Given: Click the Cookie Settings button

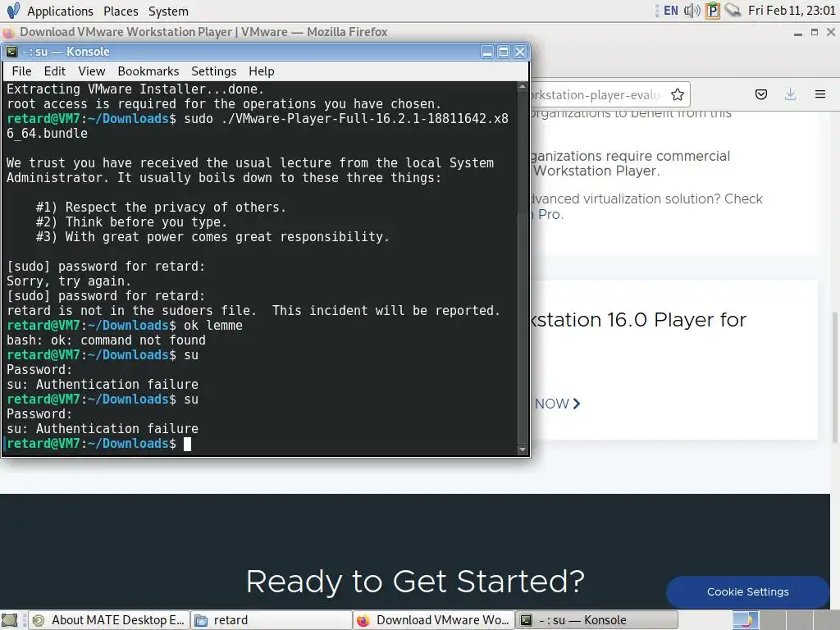Looking at the screenshot, I should (x=747, y=592).
